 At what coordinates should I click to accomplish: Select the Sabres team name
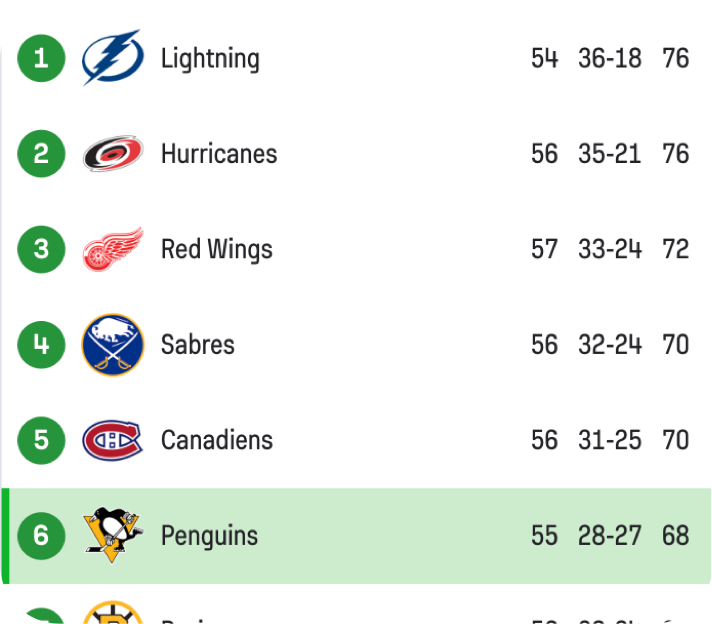coord(198,345)
